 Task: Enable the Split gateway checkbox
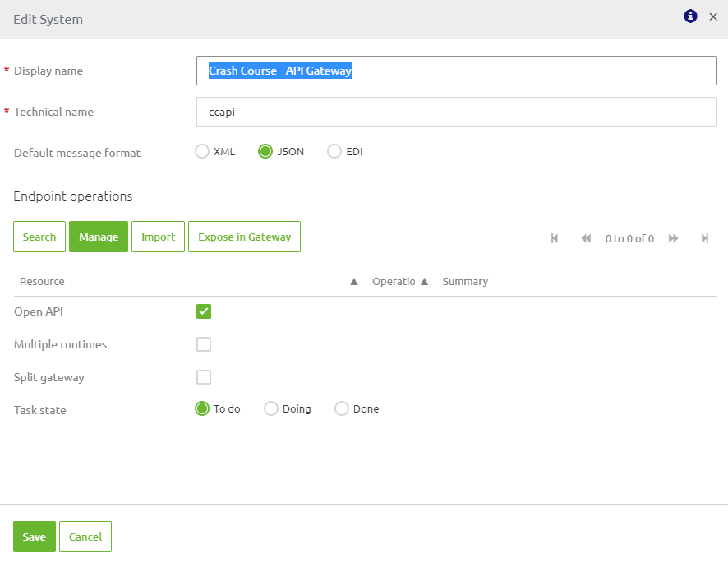pos(203,377)
